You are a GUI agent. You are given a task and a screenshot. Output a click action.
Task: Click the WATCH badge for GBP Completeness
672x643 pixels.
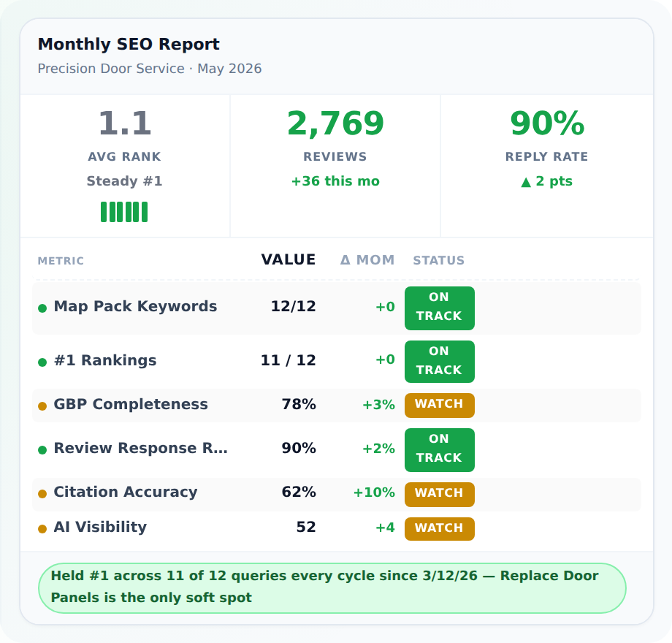(440, 405)
